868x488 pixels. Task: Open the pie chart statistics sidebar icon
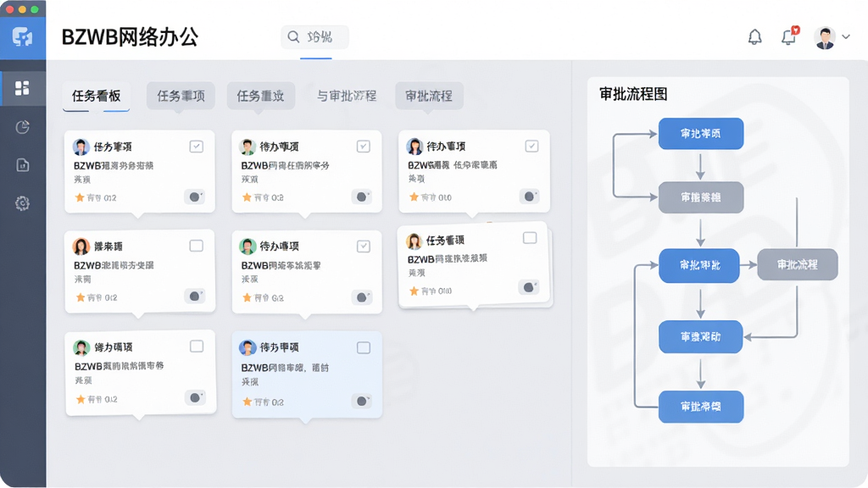22,127
